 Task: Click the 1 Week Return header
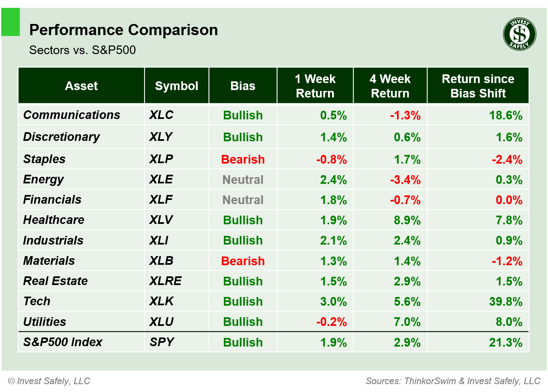click(315, 86)
